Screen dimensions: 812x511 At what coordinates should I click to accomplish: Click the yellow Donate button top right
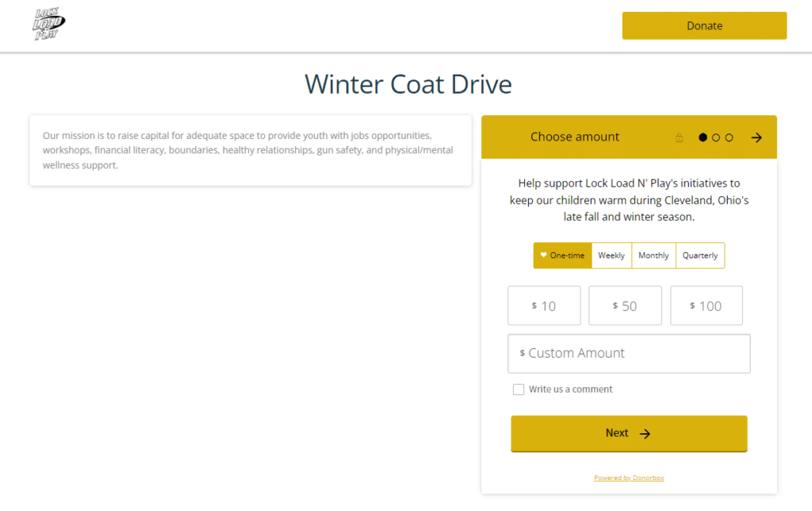click(x=704, y=25)
